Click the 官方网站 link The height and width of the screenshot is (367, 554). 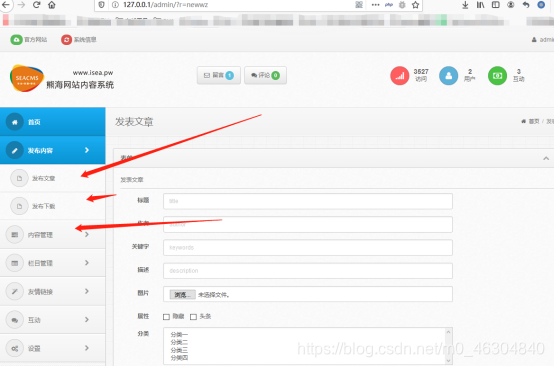[x=35, y=40]
